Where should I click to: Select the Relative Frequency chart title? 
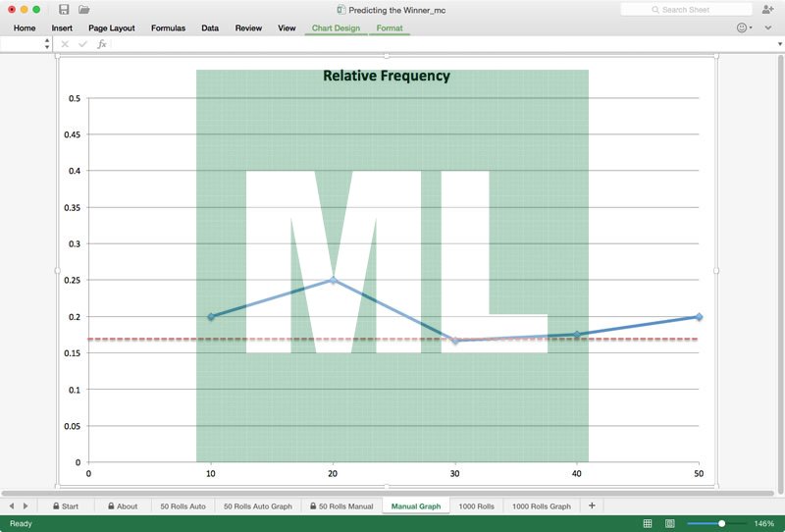387,76
